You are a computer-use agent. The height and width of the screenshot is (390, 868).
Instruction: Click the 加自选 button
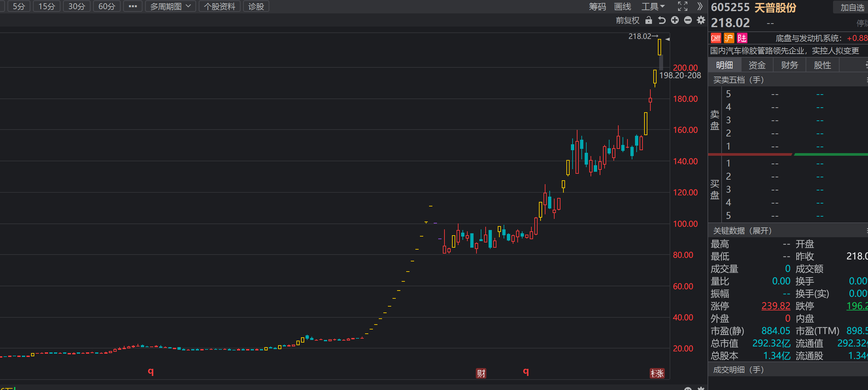click(852, 8)
